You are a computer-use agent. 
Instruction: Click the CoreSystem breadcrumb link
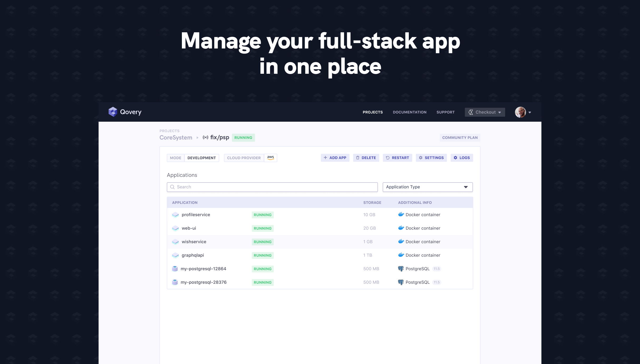pyautogui.click(x=176, y=137)
